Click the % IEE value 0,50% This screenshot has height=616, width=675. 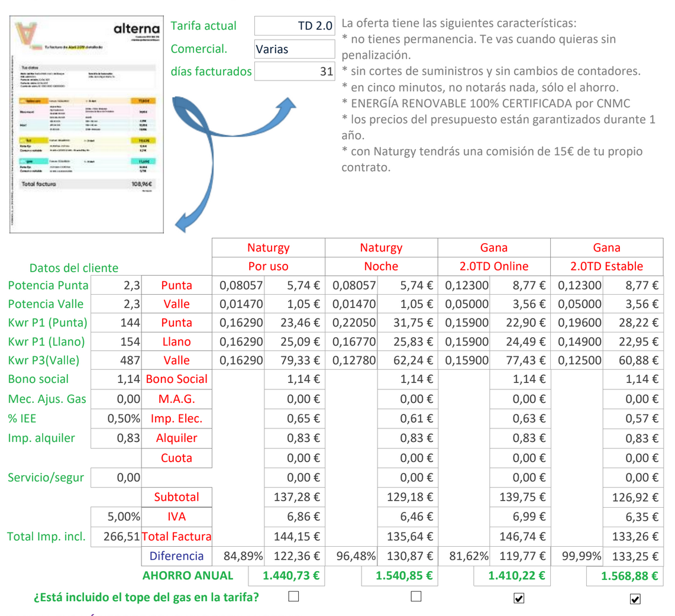tap(116, 418)
